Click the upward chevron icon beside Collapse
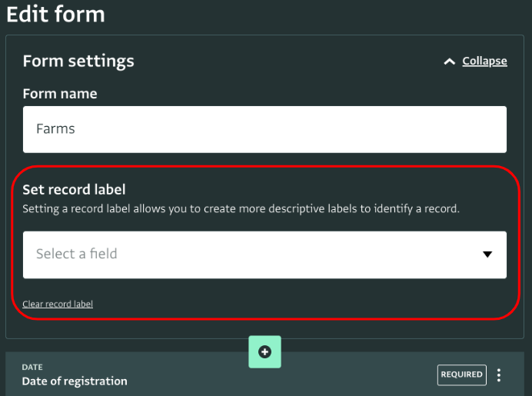This screenshot has width=532, height=396. [450, 62]
